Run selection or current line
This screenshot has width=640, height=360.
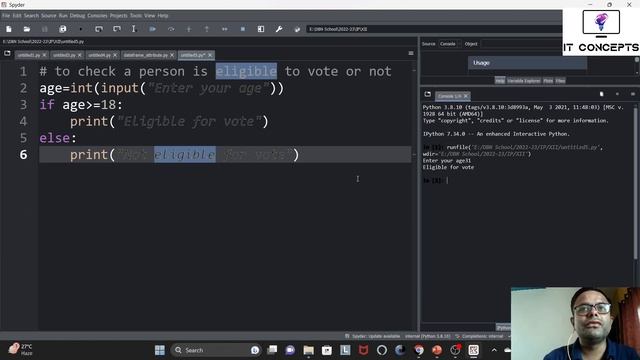point(134,29)
